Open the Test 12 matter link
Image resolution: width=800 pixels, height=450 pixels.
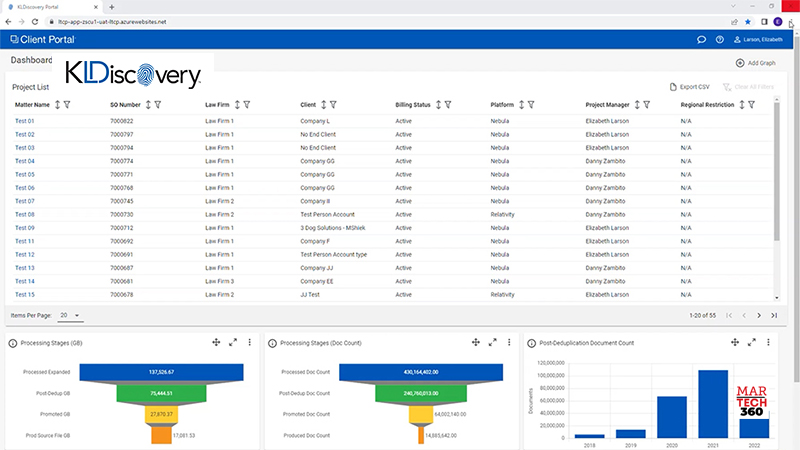click(24, 254)
